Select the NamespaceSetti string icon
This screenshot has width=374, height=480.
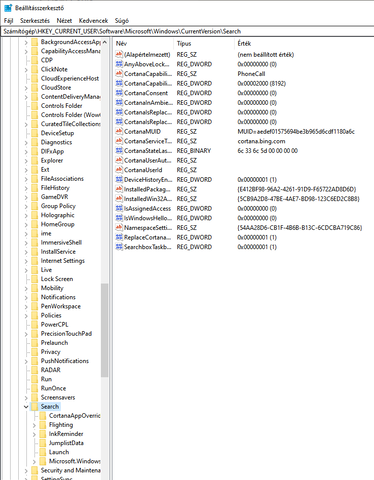tap(119, 228)
